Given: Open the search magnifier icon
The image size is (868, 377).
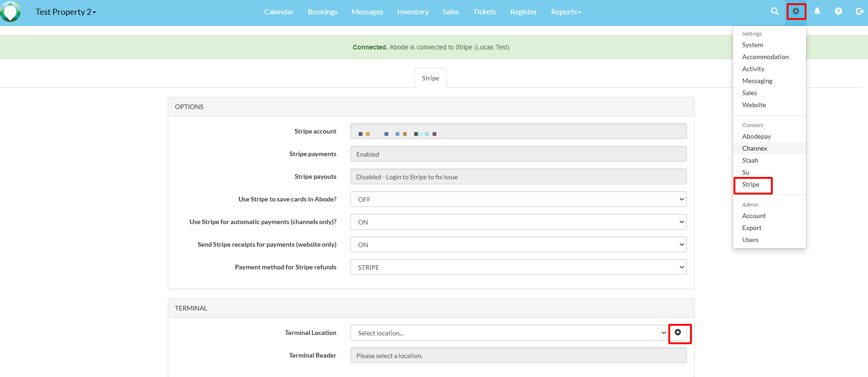Looking at the screenshot, I should (x=775, y=12).
